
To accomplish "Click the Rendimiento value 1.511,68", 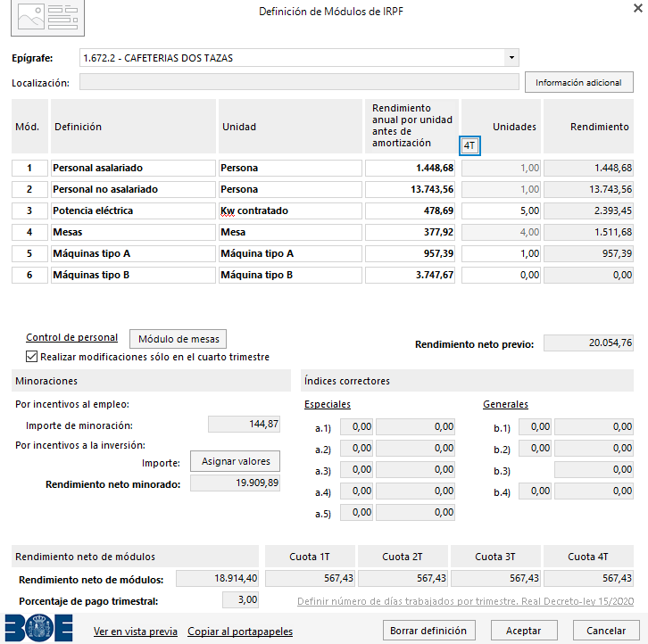I will (x=588, y=232).
